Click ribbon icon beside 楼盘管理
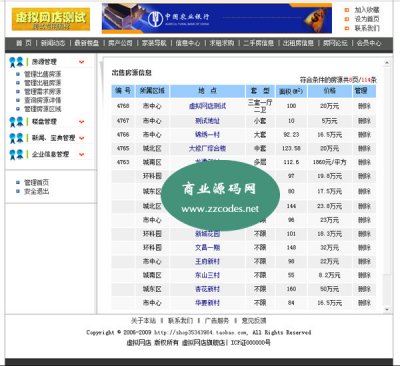 16,122
